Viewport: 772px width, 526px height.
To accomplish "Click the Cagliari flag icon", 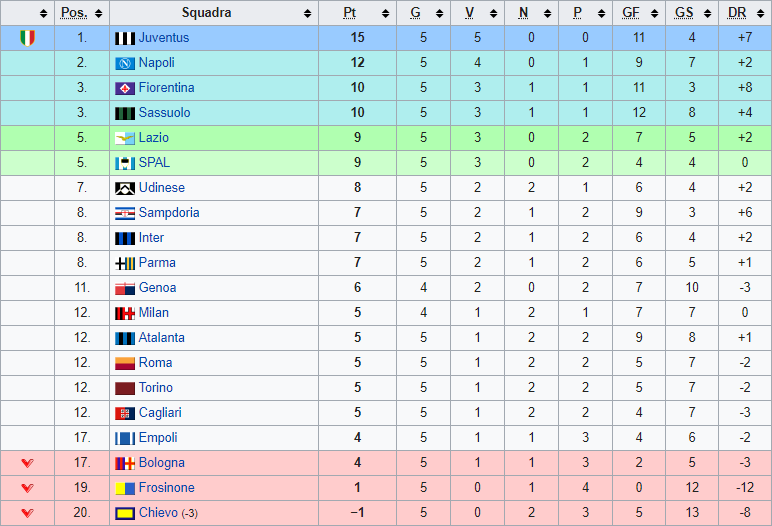I will tap(125, 414).
